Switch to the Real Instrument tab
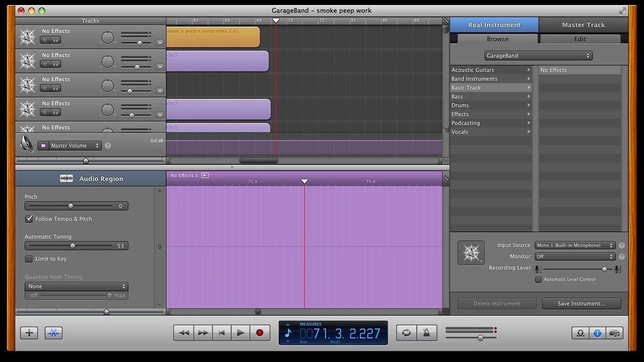Viewport: 644px width, 362px height. click(494, 25)
